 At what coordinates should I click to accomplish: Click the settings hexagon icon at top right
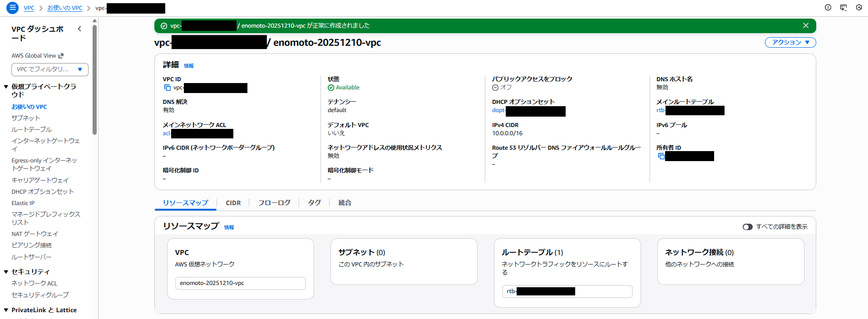tap(859, 8)
